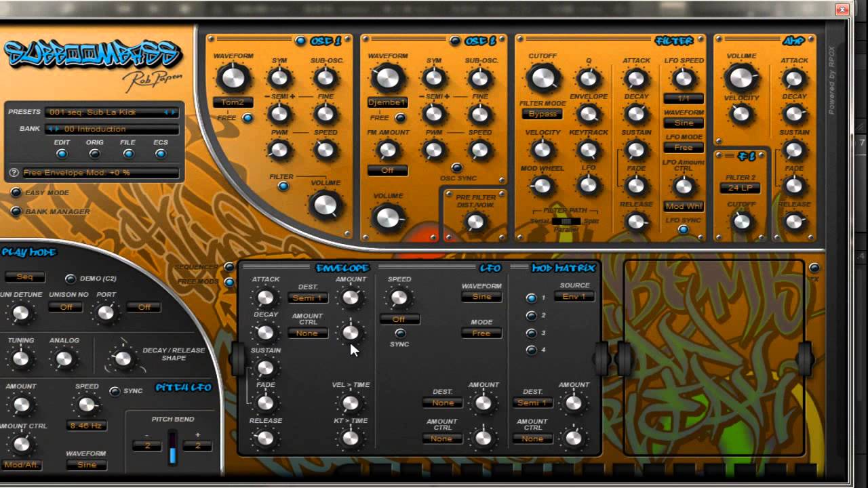The width and height of the screenshot is (868, 488).
Task: Go to previous preset with left arrow
Action: click(167, 112)
